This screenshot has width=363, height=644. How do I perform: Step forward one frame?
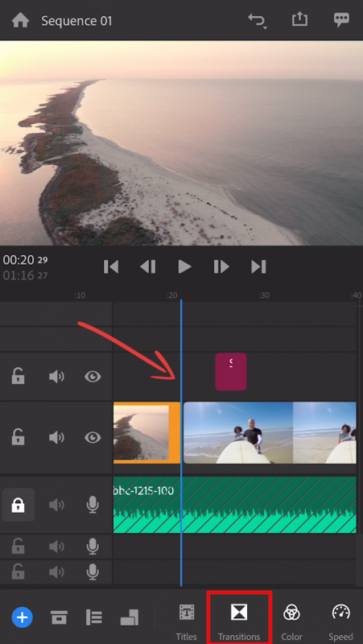(221, 267)
